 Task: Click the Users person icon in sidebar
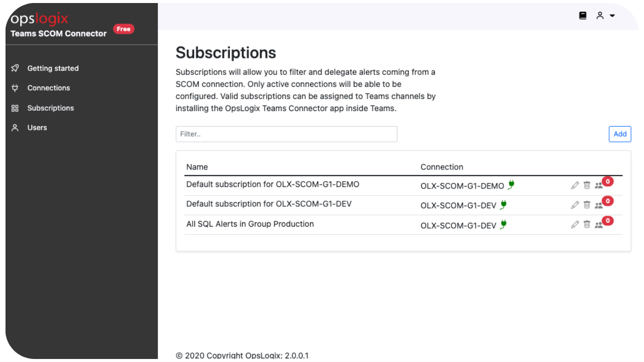[15, 127]
